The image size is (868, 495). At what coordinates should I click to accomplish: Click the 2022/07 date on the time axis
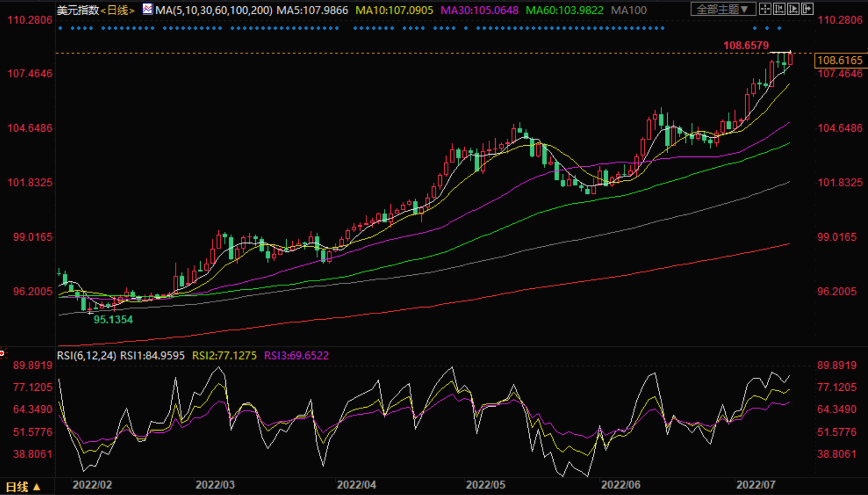tap(755, 484)
